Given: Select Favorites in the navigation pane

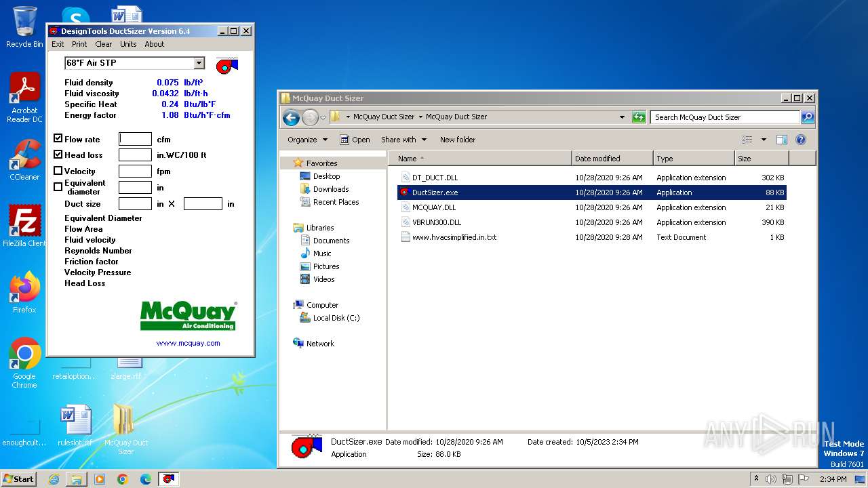Looking at the screenshot, I should coord(321,163).
